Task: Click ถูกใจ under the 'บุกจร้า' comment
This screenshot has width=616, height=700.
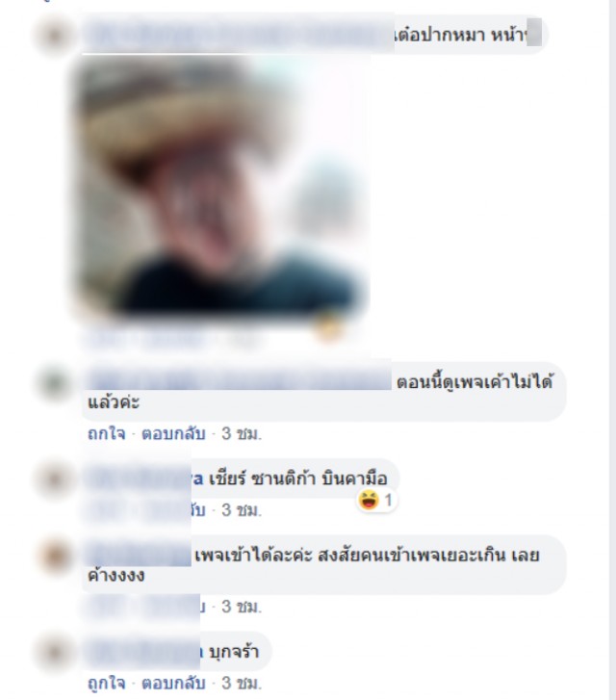Action: pyautogui.click(x=106, y=683)
